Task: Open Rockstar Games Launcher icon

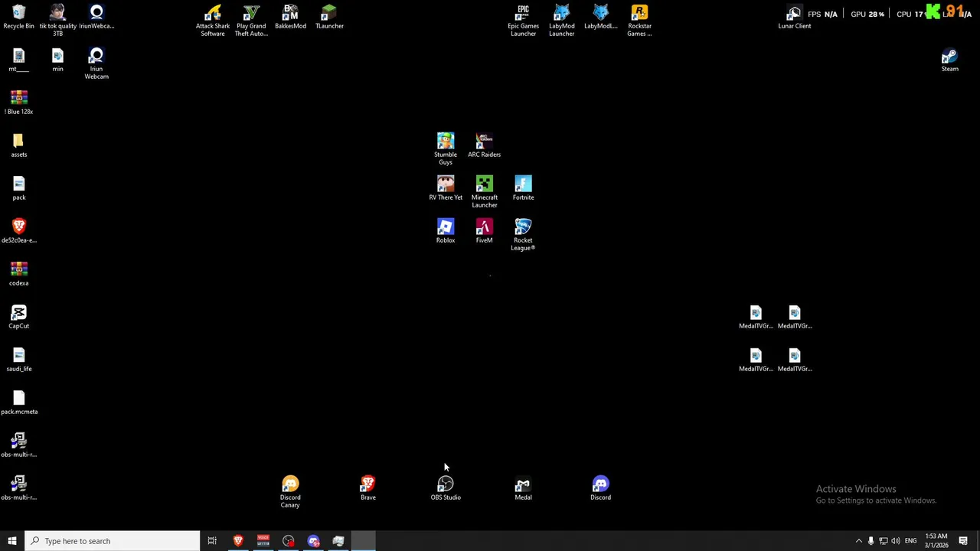Action: tap(639, 21)
